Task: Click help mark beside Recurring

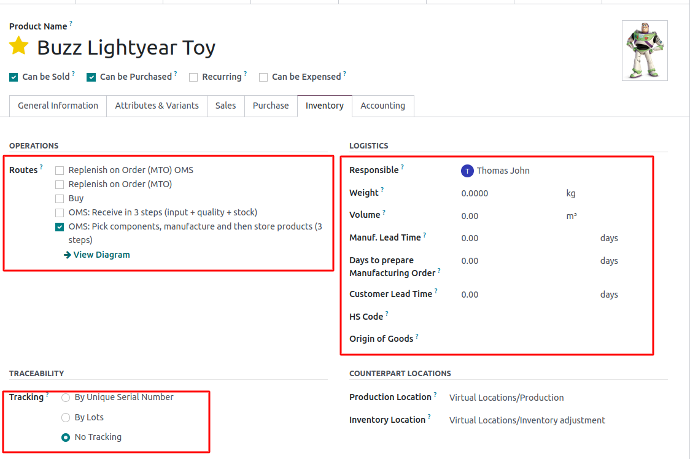Action: pos(246,74)
